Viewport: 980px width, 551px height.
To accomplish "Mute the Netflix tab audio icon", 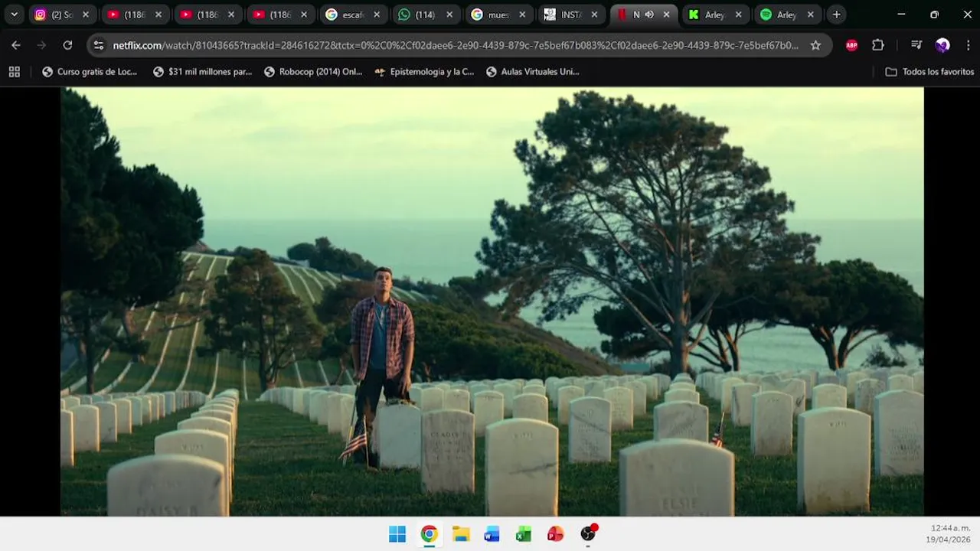I will click(x=649, y=15).
